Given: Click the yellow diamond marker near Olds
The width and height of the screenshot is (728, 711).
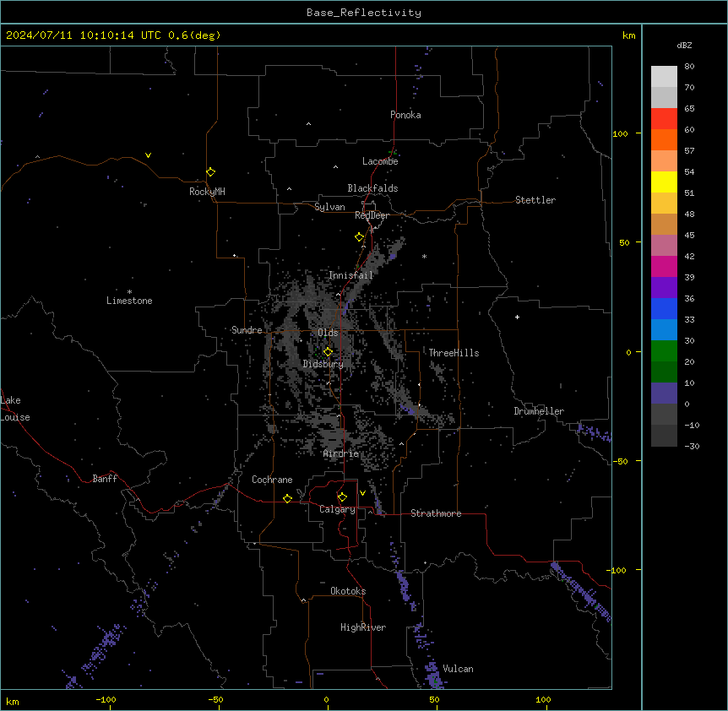Looking at the screenshot, I should [328, 352].
